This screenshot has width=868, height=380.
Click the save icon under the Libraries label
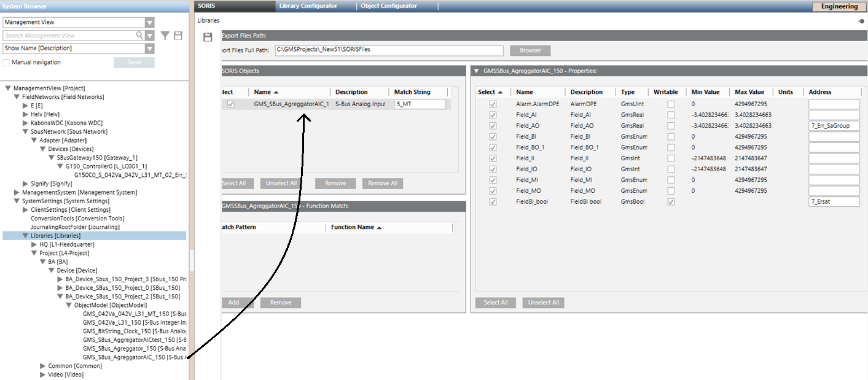(x=208, y=37)
